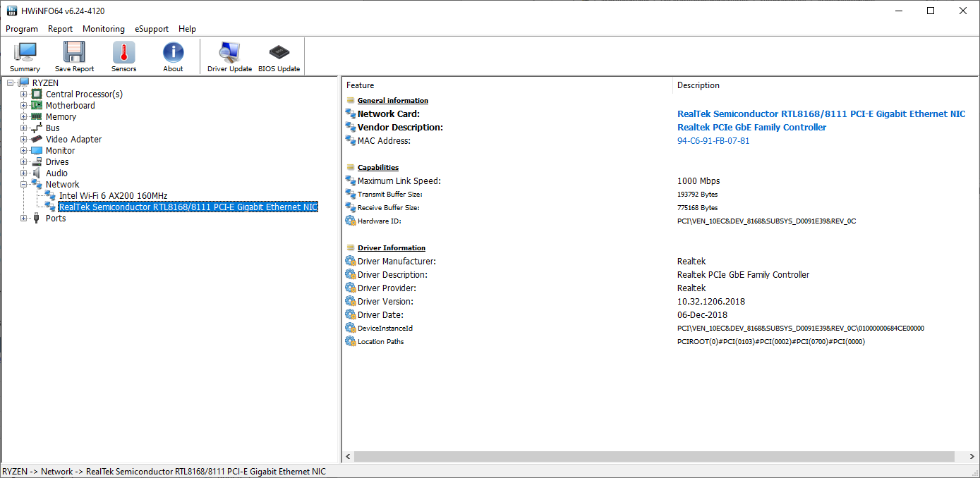The image size is (980, 478).
Task: Open the Monitoring menu
Action: tap(103, 29)
